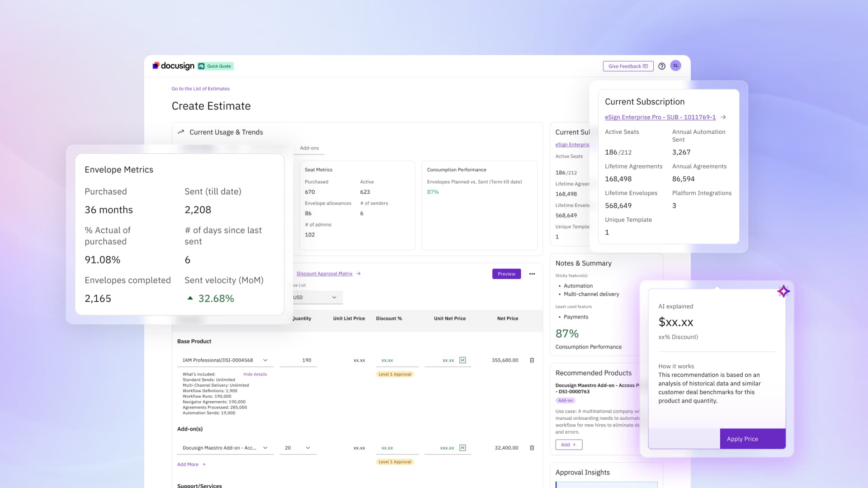
Task: Expand the IAM Professional product dropdown
Action: pos(225,360)
